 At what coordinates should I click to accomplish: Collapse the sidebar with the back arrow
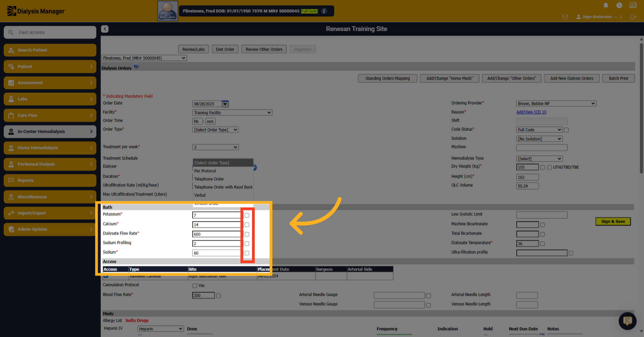pyautogui.click(x=105, y=29)
